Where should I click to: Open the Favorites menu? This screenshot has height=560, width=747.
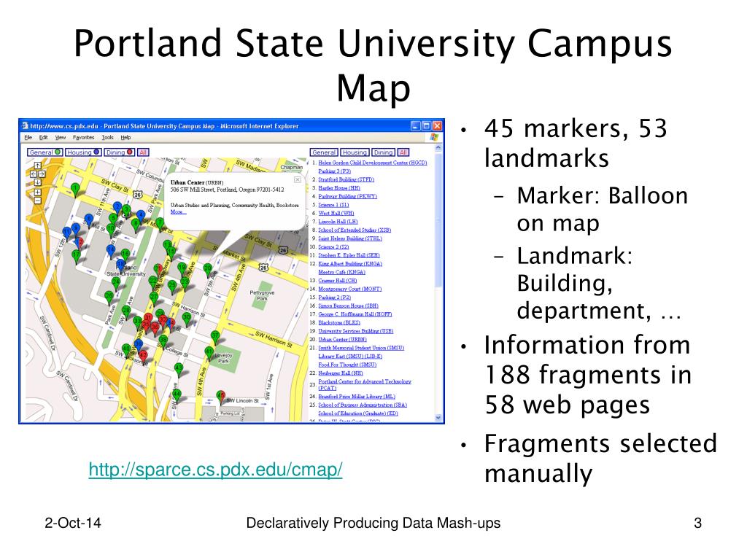(x=83, y=138)
